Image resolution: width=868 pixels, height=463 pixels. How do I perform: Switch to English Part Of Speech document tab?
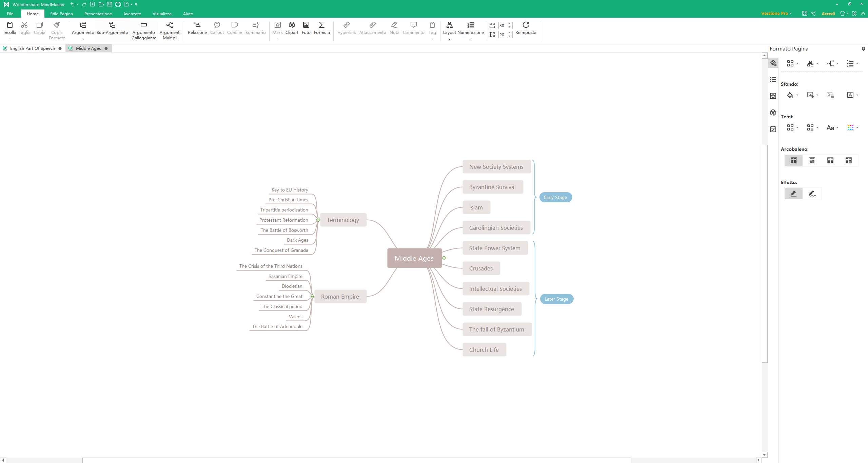pos(32,48)
